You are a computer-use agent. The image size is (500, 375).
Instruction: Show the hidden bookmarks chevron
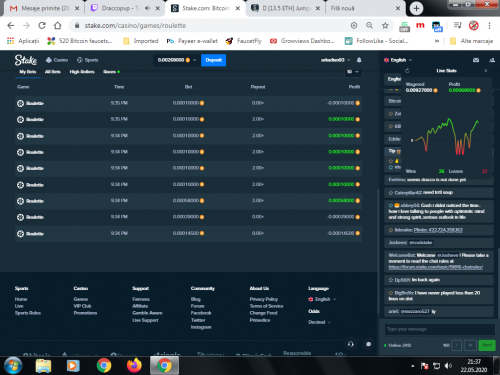click(x=437, y=41)
